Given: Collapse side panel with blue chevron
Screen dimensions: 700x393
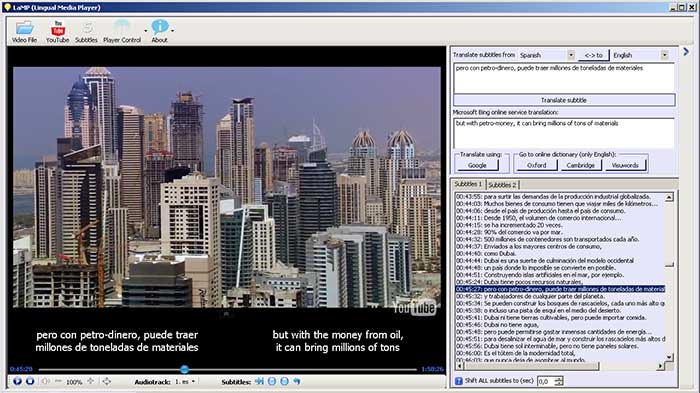Looking at the screenshot, I should click(x=686, y=52).
